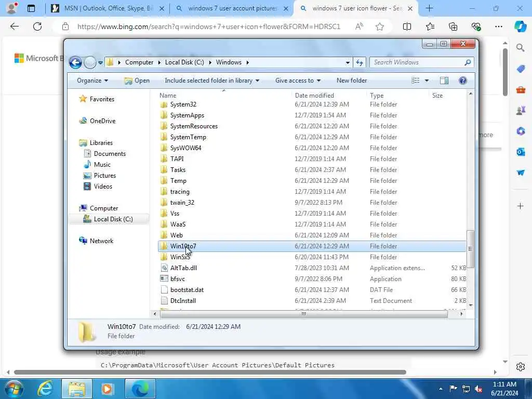Select the bfsvc application icon
Image resolution: width=532 pixels, height=399 pixels.
164,278
